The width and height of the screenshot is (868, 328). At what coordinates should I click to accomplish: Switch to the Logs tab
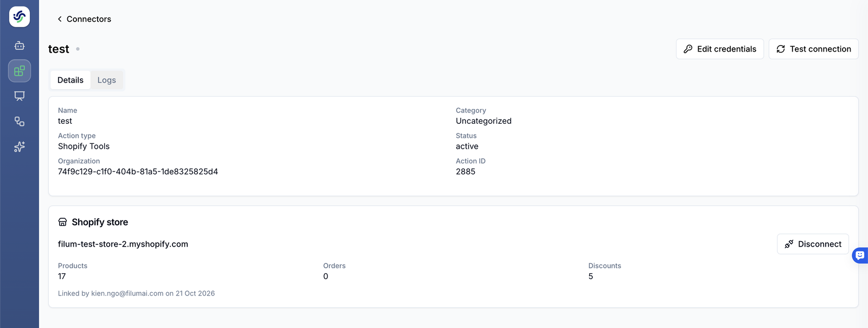point(107,80)
